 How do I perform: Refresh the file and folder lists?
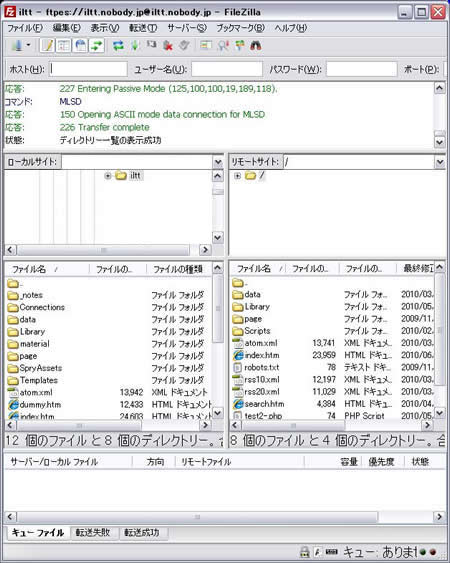(118, 46)
